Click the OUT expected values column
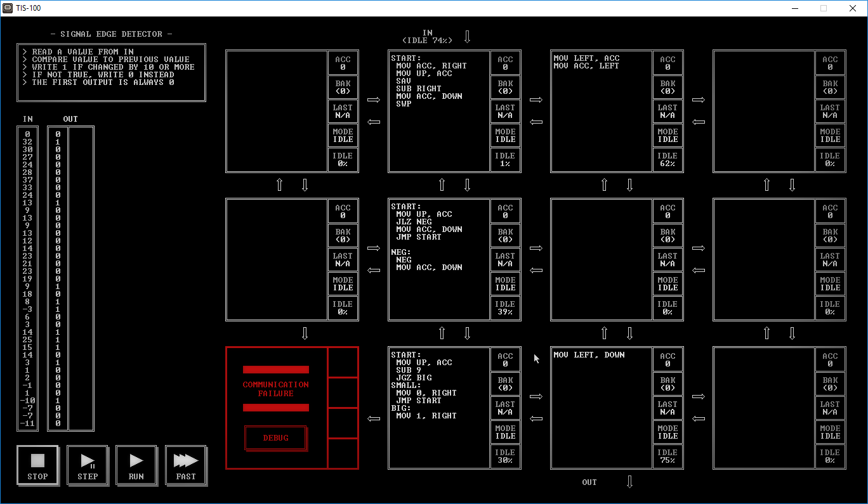The image size is (868, 504). coord(58,278)
